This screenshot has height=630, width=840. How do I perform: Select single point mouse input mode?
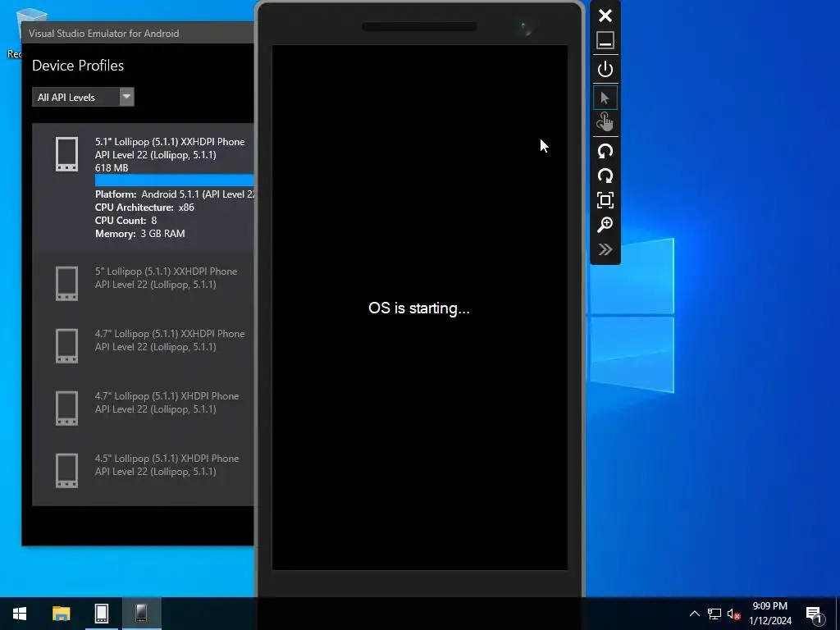[x=605, y=98]
